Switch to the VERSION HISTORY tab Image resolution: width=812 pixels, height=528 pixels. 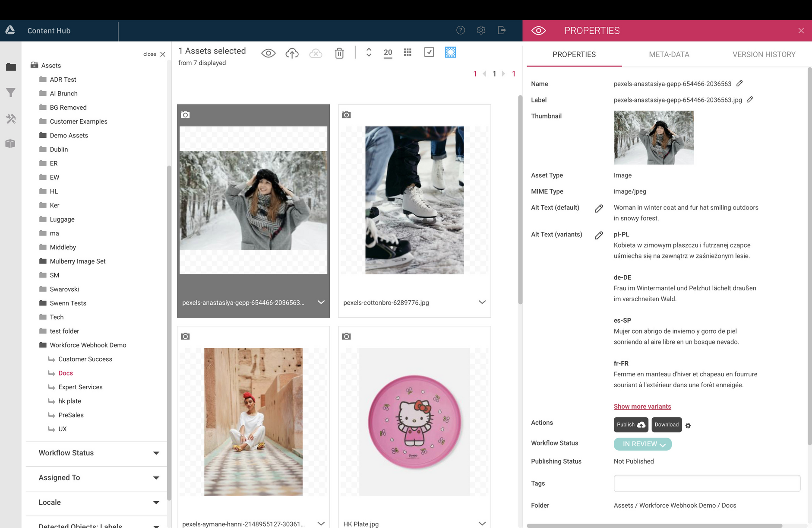(764, 54)
